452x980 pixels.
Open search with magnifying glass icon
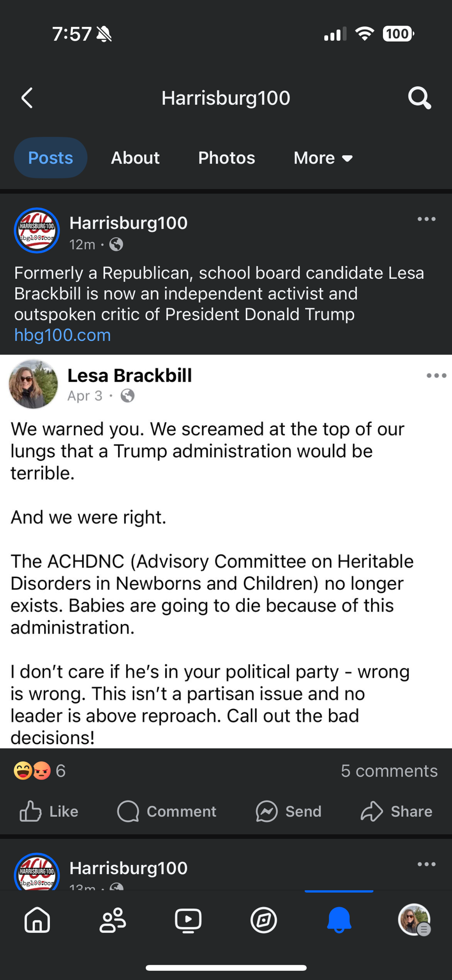tap(420, 98)
